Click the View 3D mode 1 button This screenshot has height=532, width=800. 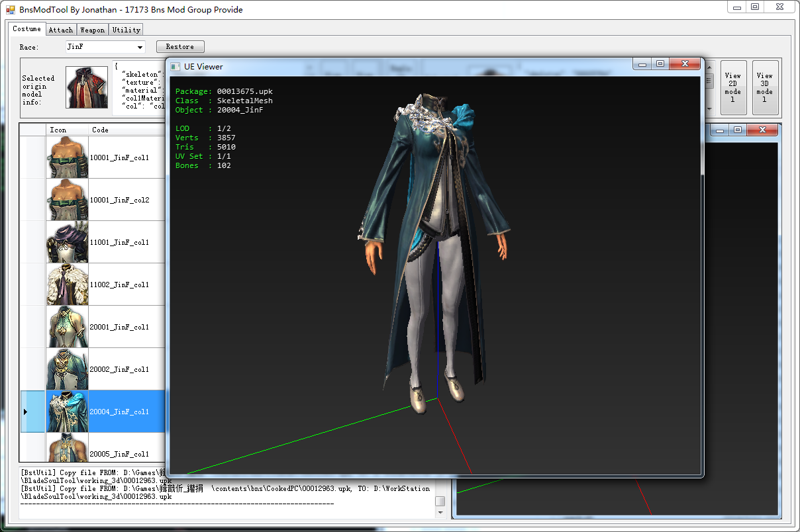coord(765,88)
